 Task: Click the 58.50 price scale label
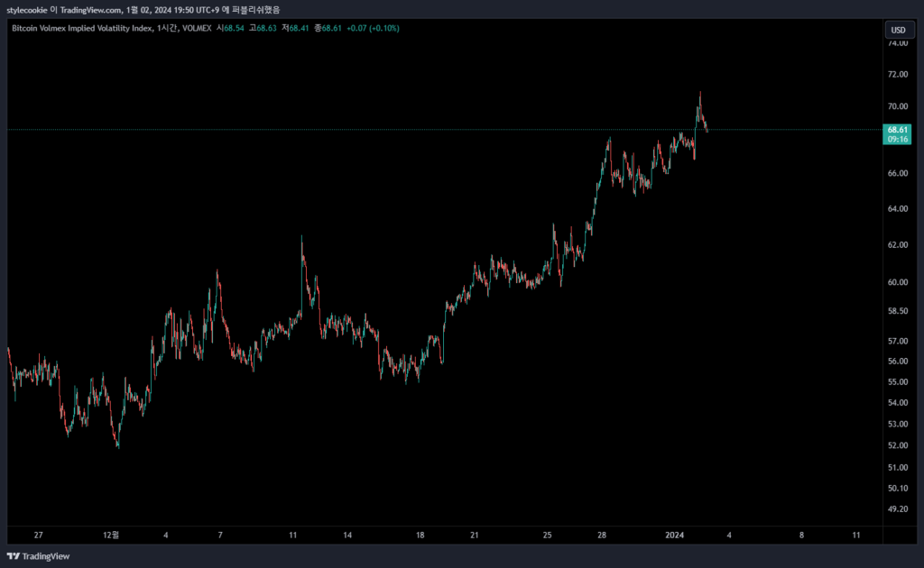click(x=897, y=312)
